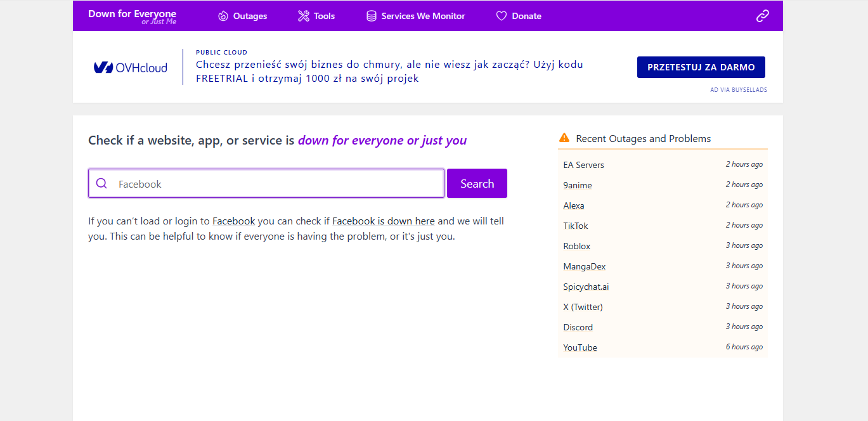The width and height of the screenshot is (868, 421).
Task: Click the database icon for Services We Monitor
Action: tap(372, 16)
